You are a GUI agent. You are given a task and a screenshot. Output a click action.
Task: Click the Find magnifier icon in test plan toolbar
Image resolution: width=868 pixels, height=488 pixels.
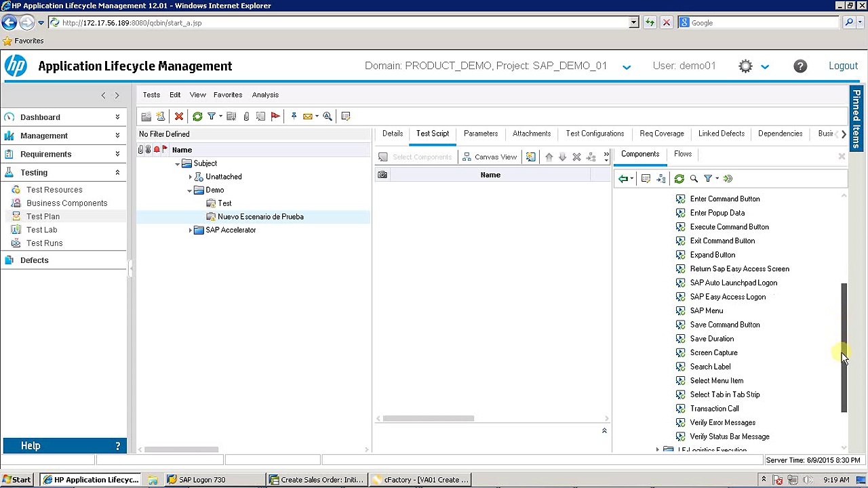pos(328,117)
